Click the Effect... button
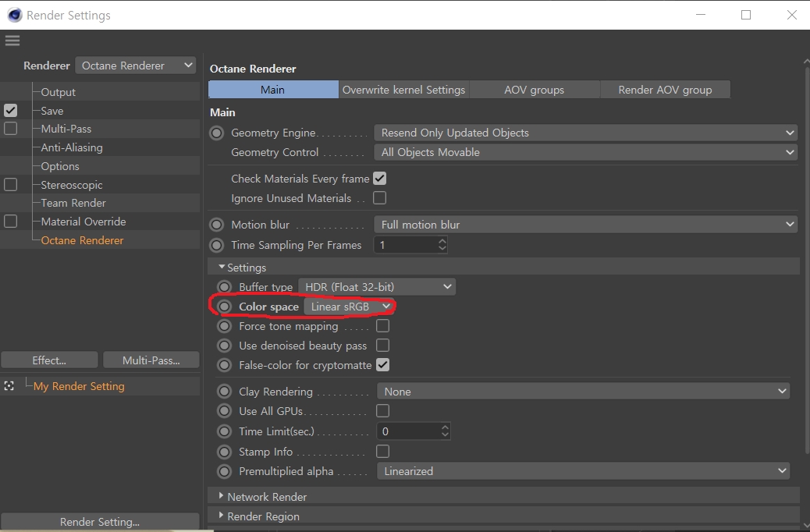This screenshot has height=532, width=810. [50, 360]
